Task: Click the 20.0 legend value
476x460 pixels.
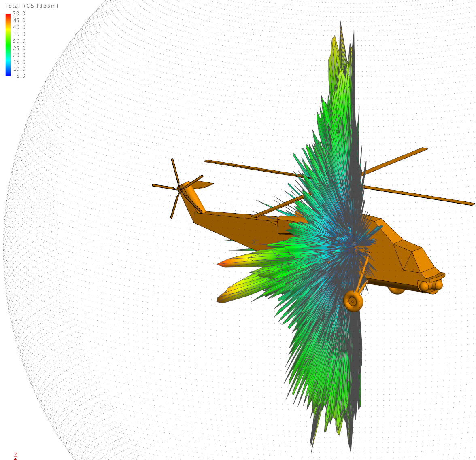Action: click(19, 55)
